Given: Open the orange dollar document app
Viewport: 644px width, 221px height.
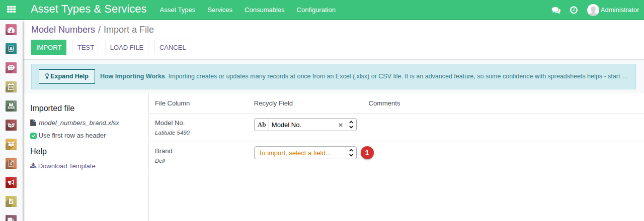Looking at the screenshot, I should pyautogui.click(x=11, y=163).
